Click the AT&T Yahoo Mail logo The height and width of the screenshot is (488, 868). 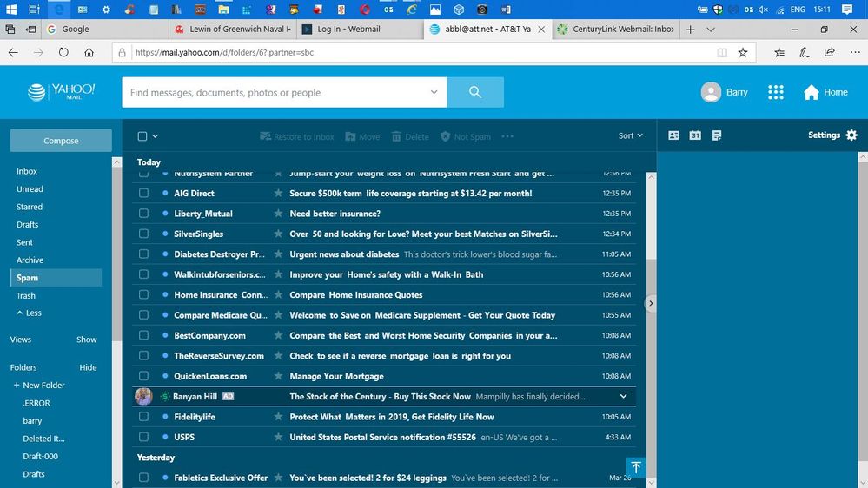[62, 92]
